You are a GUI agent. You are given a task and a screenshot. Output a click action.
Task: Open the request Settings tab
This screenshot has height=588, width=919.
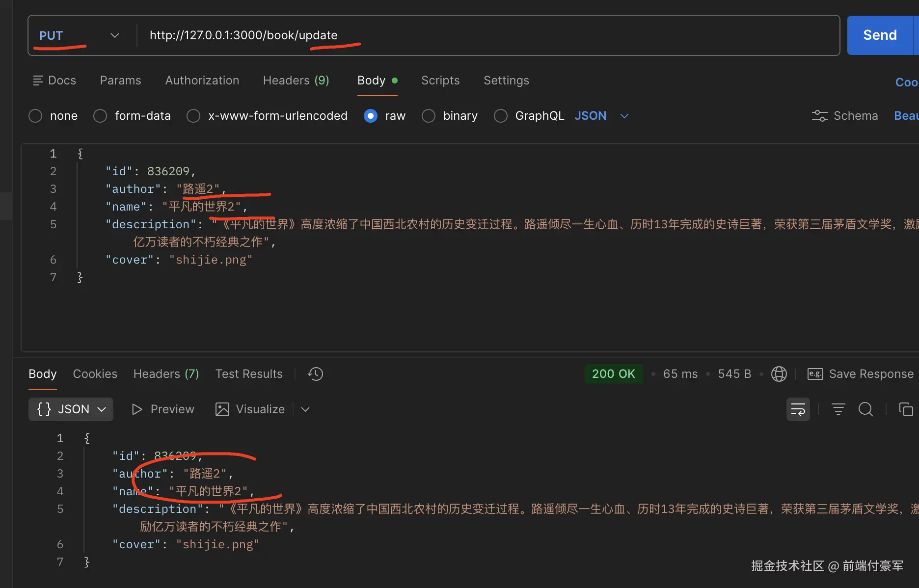coord(506,80)
